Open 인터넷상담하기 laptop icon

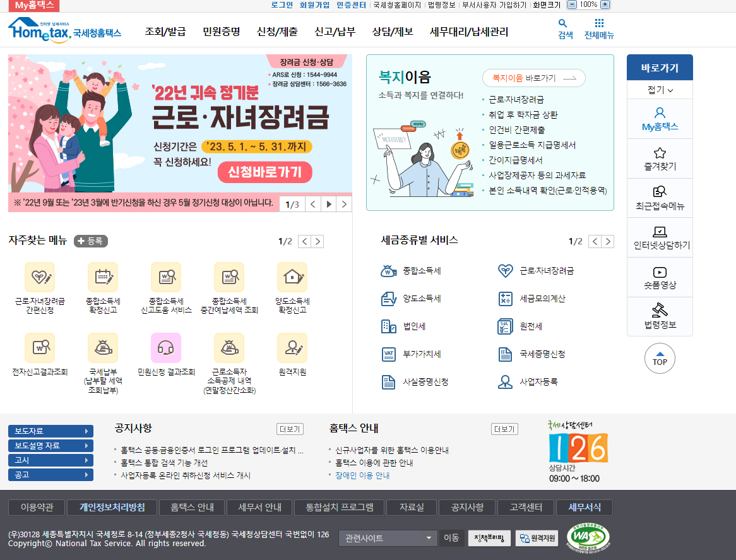pyautogui.click(x=660, y=232)
